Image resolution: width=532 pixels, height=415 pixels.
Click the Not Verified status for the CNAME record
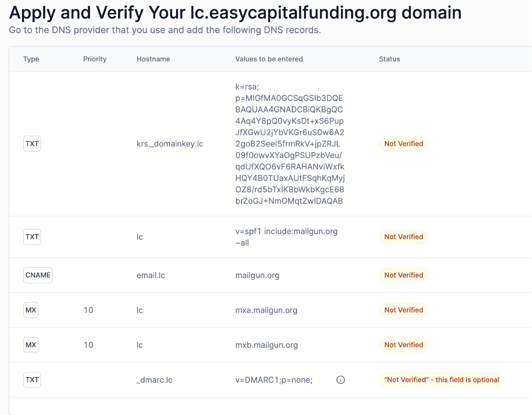tap(403, 275)
